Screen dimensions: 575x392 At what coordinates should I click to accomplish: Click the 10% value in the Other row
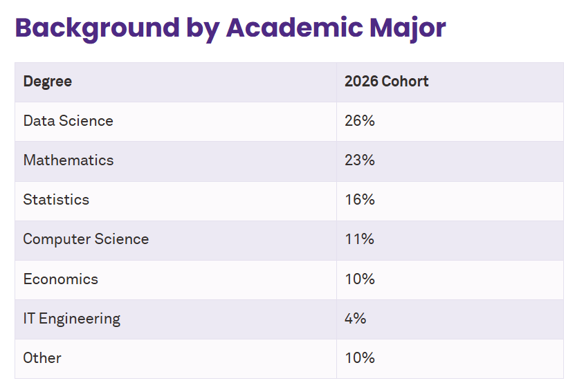click(359, 358)
